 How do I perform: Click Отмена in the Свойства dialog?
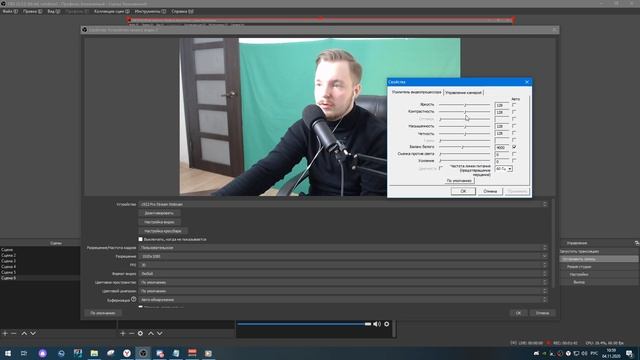click(x=490, y=191)
